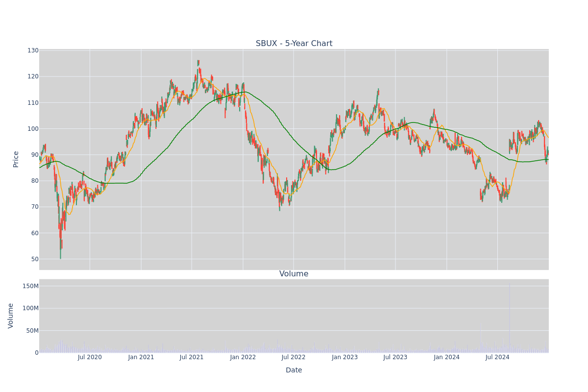Click the 60 price tick label
This screenshot has height=392, width=588.
[x=35, y=233]
